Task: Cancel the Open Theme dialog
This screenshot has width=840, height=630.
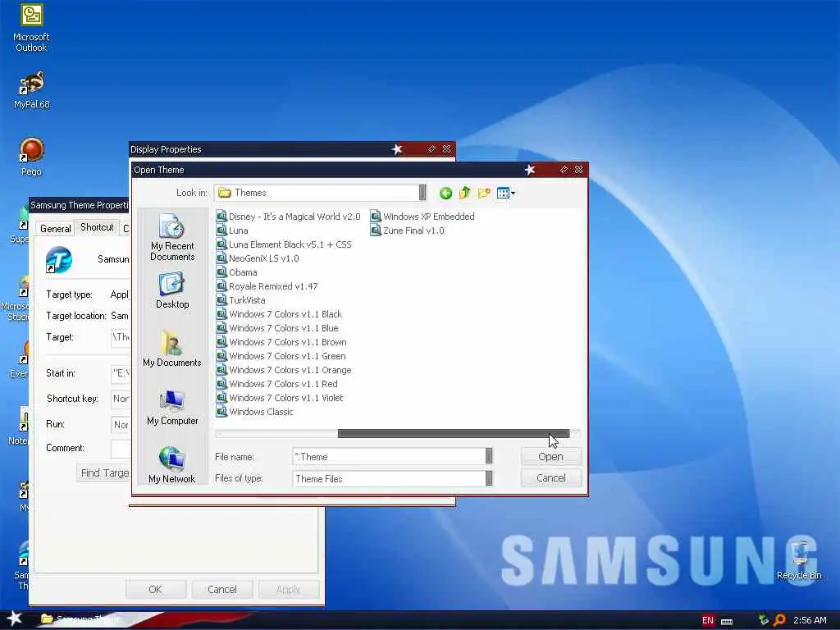Action: pyautogui.click(x=550, y=478)
